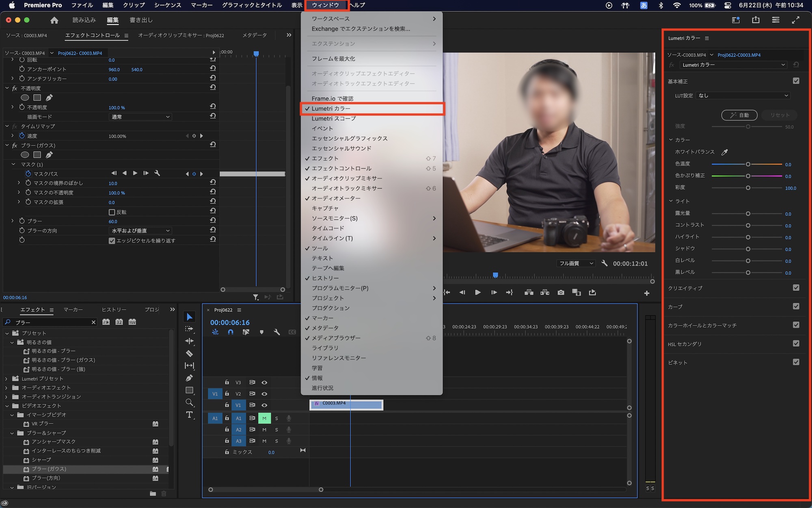Open the 描画モード blend mode dropdown

140,117
